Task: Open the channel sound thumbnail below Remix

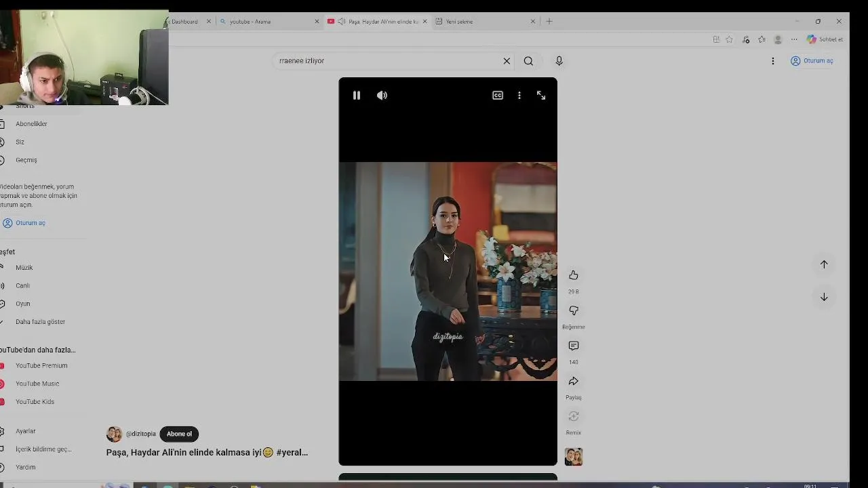Action: point(574,457)
